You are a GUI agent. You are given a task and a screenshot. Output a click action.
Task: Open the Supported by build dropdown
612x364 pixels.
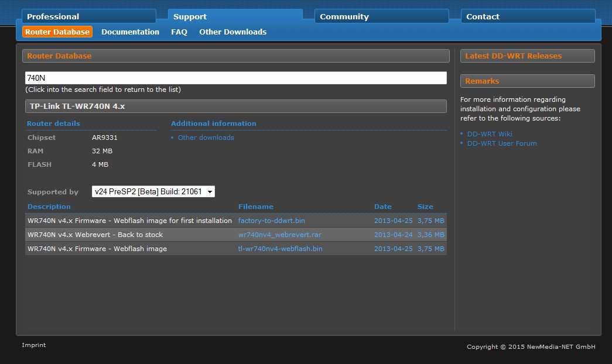pyautogui.click(x=153, y=191)
